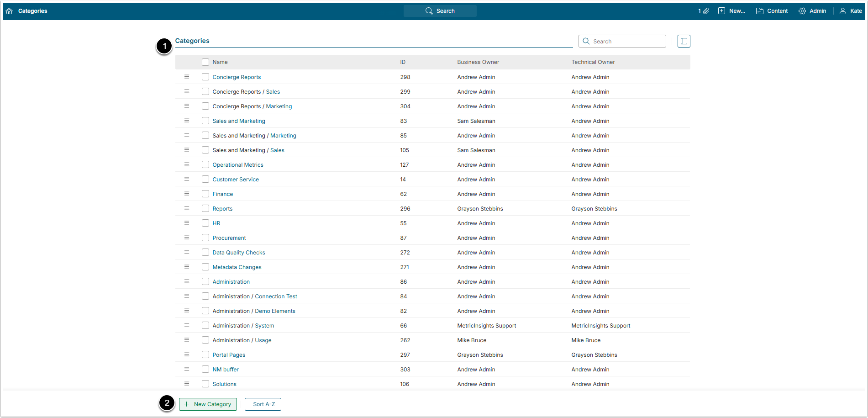Click the column layout icon beside search
This screenshot has width=868, height=418.
pos(684,41)
